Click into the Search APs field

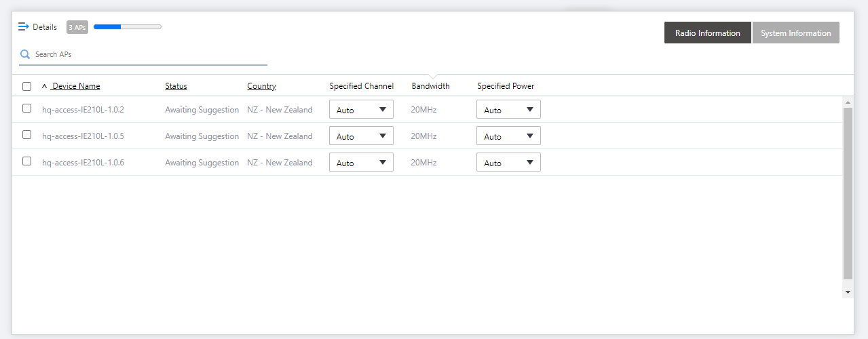(149, 54)
